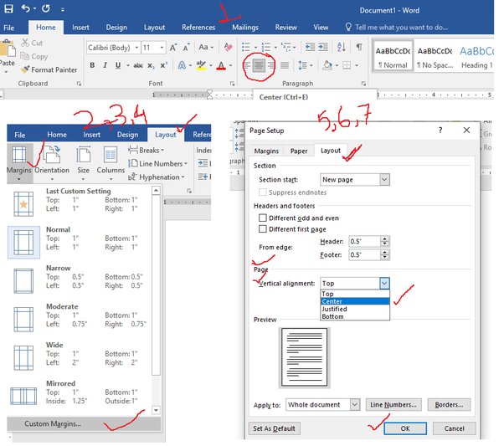This screenshot has height=446, width=504.
Task: Decrease font size with Shrink Font
Action: 186,48
